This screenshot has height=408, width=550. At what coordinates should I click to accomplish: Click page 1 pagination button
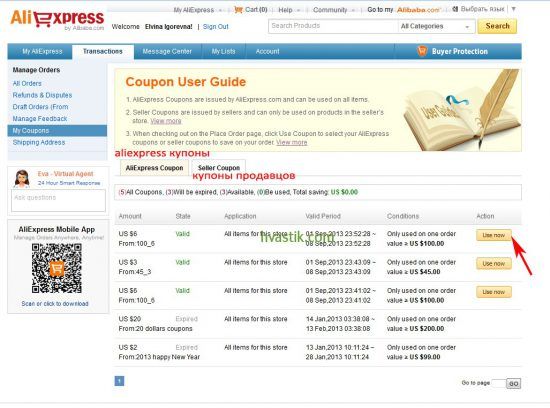point(119,381)
